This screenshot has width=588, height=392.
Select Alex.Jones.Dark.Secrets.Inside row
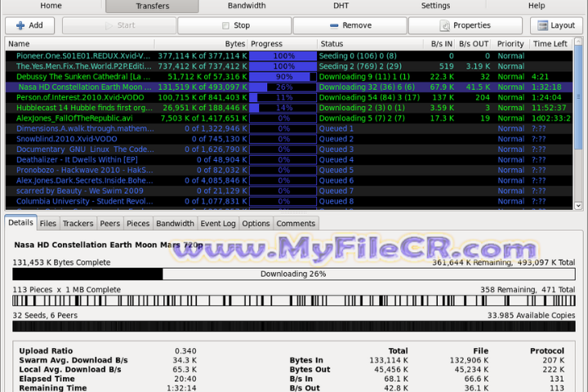289,180
